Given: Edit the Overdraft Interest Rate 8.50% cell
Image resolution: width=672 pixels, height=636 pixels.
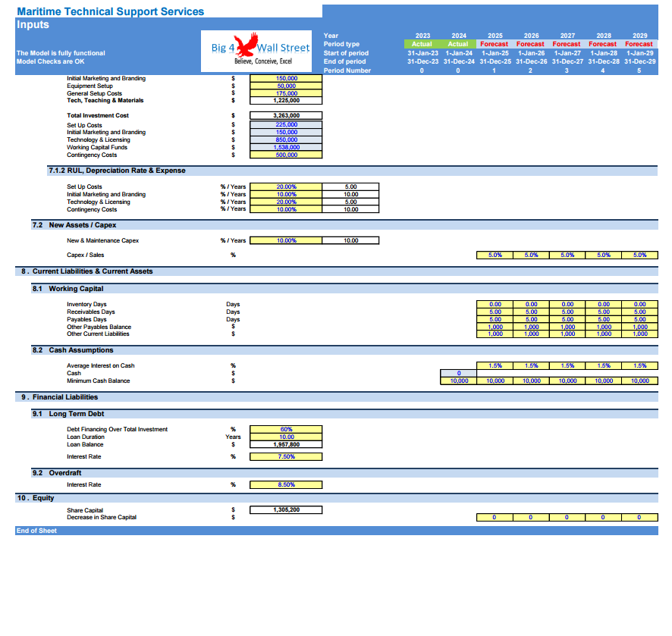Looking at the screenshot, I should coord(286,484).
